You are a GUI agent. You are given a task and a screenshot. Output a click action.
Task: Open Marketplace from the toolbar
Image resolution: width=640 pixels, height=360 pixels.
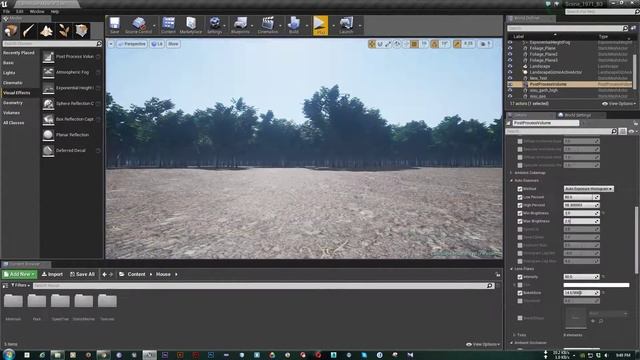[191, 25]
